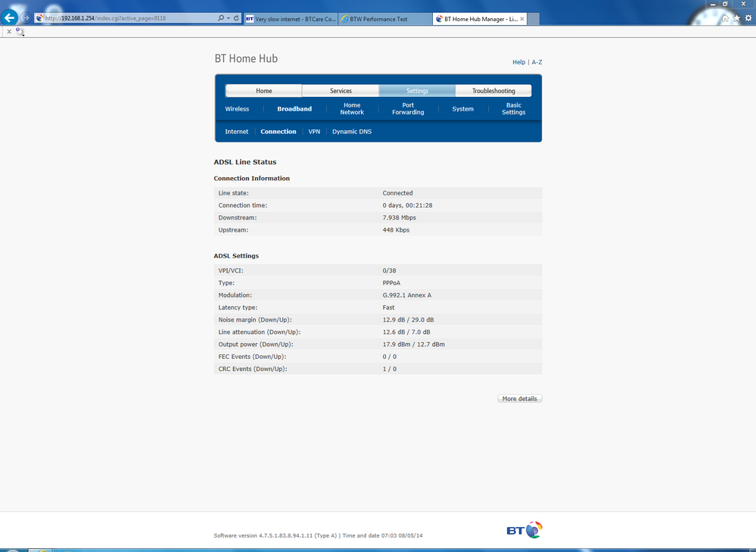Viewport: 756px width, 552px height.
Task: Close the toolbar with the X button
Action: point(8,31)
